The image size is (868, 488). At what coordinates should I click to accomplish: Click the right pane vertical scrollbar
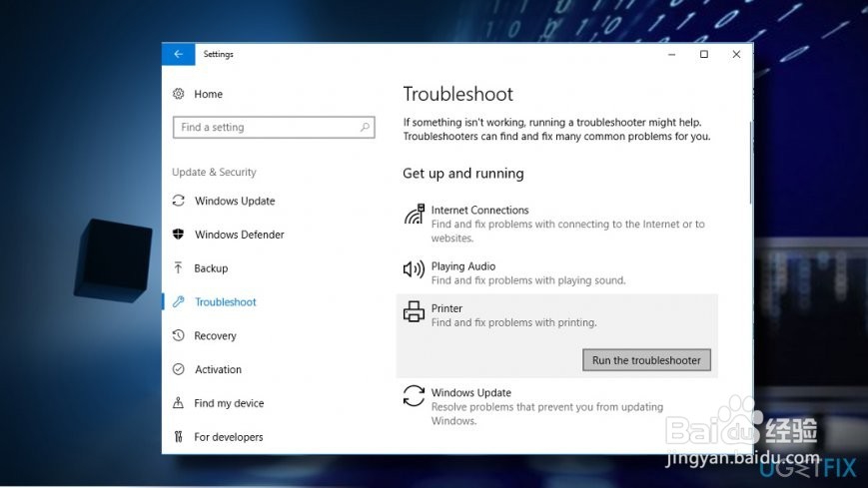751,162
